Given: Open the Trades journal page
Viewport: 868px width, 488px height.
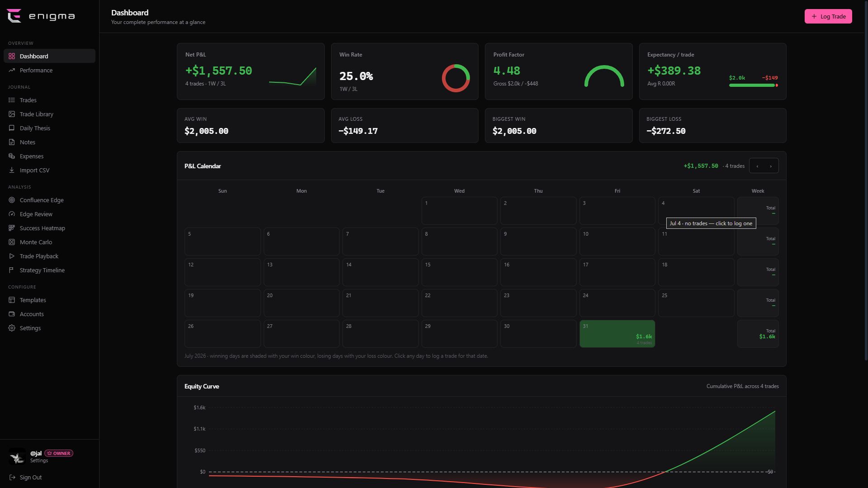Looking at the screenshot, I should [49, 100].
